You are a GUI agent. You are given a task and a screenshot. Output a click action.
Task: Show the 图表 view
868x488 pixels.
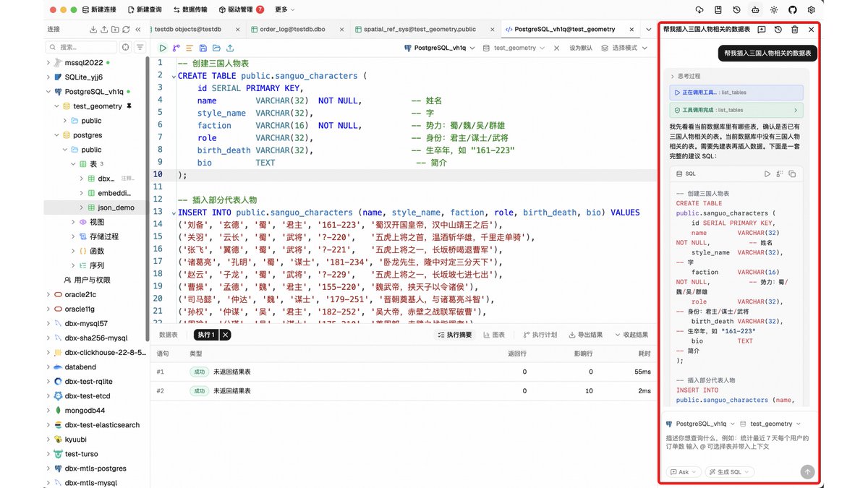pyautogui.click(x=493, y=335)
